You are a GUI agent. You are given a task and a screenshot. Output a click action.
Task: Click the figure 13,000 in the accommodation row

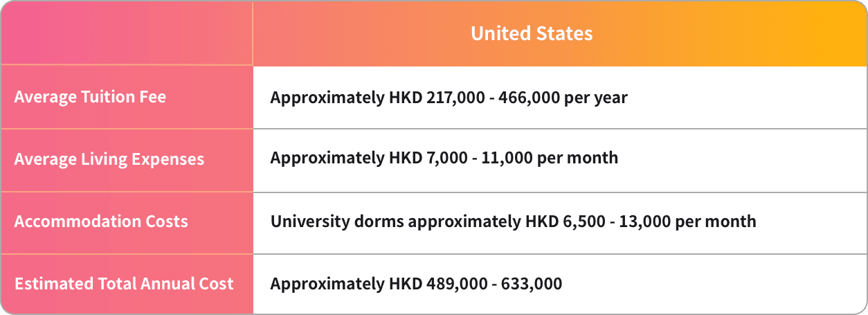click(655, 222)
